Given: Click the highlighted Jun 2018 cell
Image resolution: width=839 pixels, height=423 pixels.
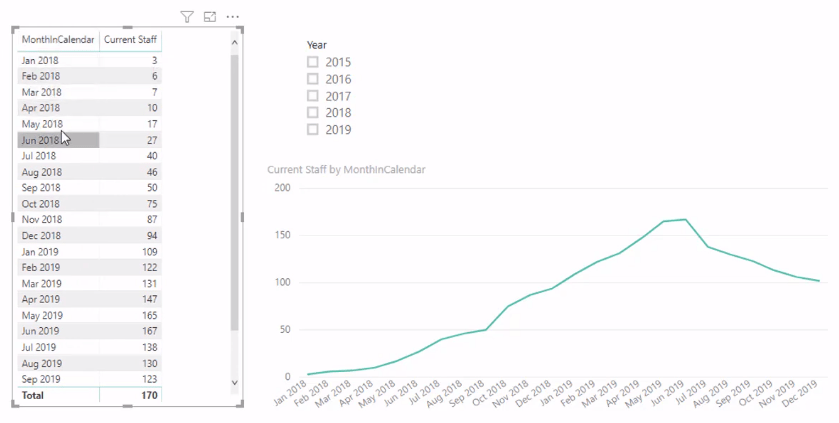Looking at the screenshot, I should 58,140.
